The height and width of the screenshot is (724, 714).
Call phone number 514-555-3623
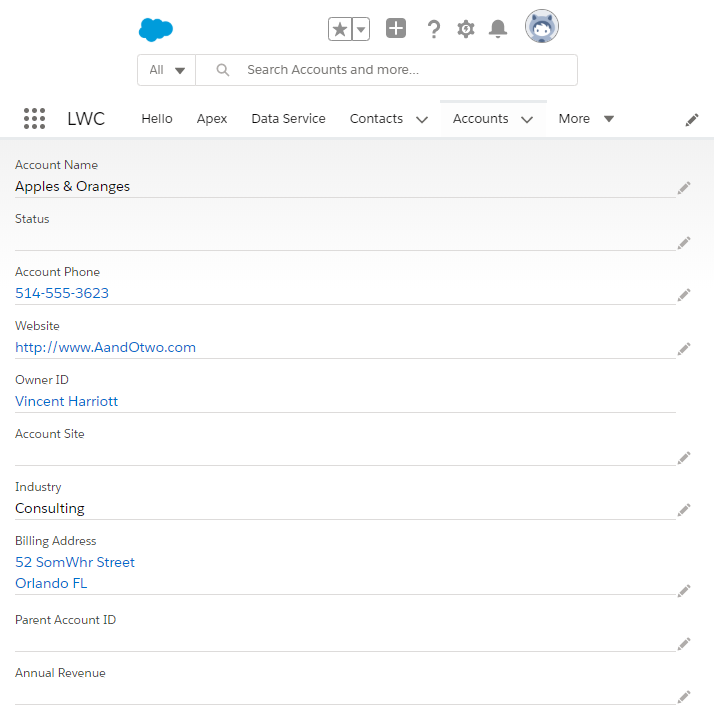(x=62, y=293)
